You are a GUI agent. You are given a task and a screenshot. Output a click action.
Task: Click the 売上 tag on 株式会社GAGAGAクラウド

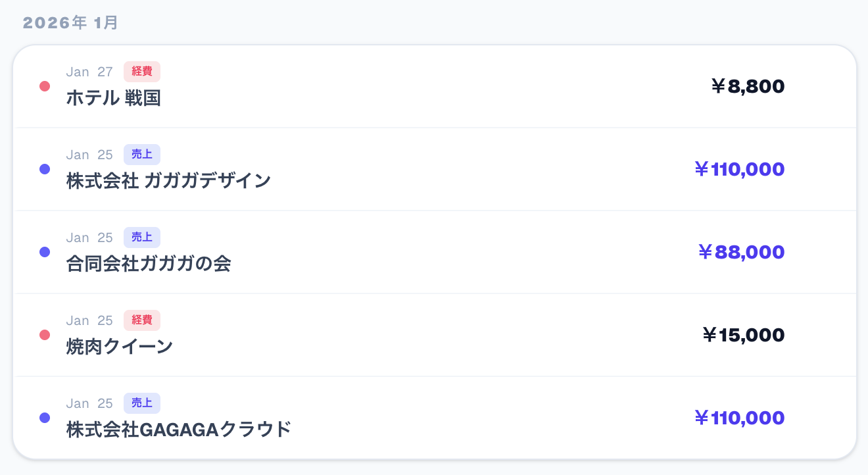(x=142, y=403)
